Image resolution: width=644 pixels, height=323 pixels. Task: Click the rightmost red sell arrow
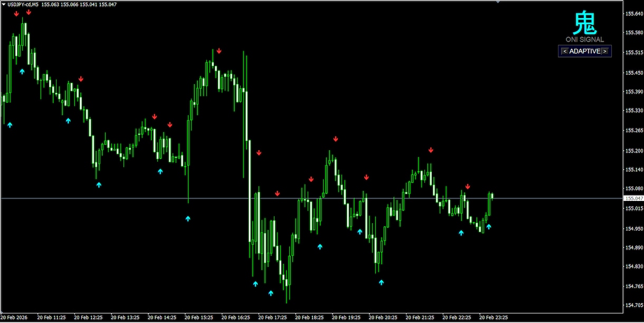pos(468,187)
